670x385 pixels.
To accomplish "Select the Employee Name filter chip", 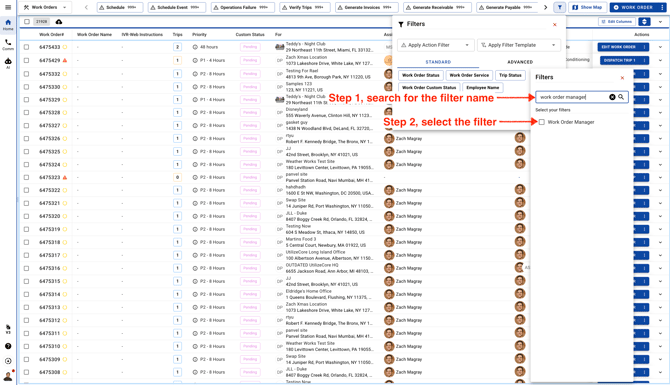I will [482, 88].
